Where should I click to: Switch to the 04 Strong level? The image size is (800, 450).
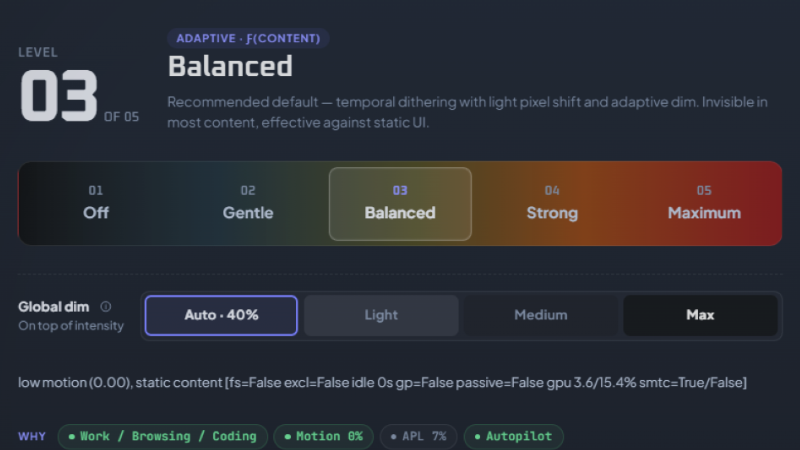[x=552, y=204]
